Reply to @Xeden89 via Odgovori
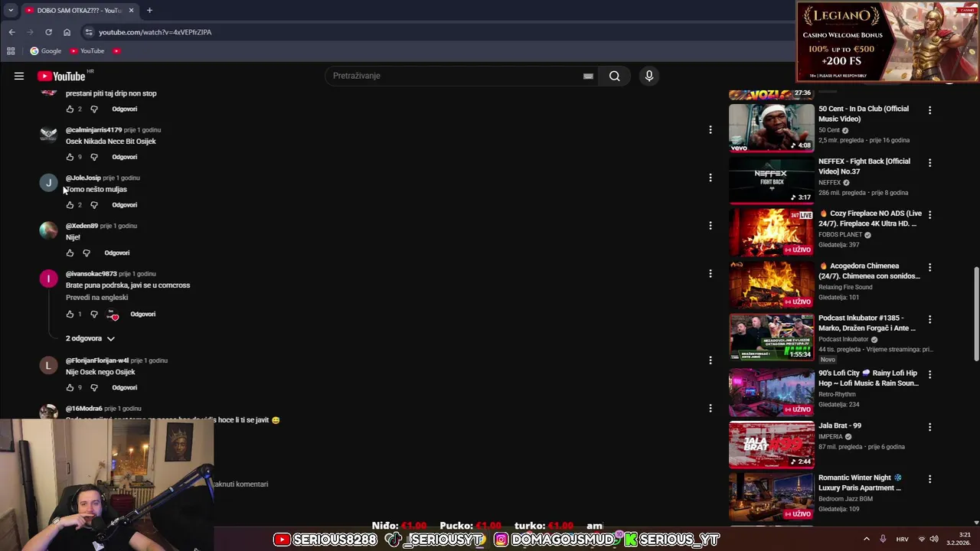This screenshot has height=551, width=980. (116, 253)
